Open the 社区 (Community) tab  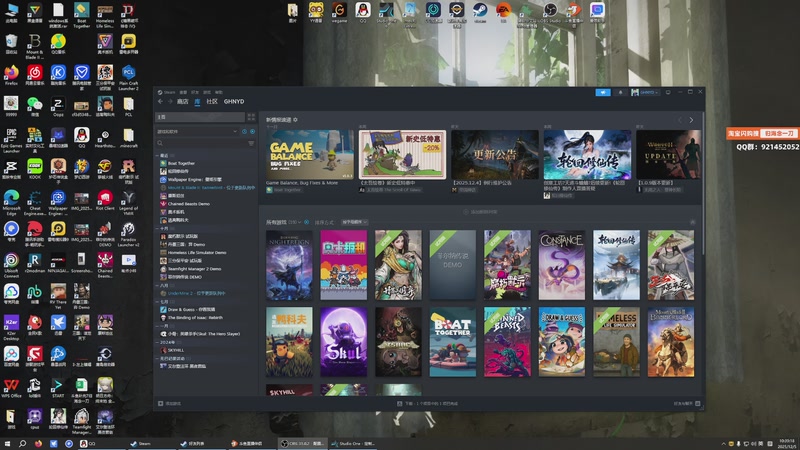coord(212,102)
